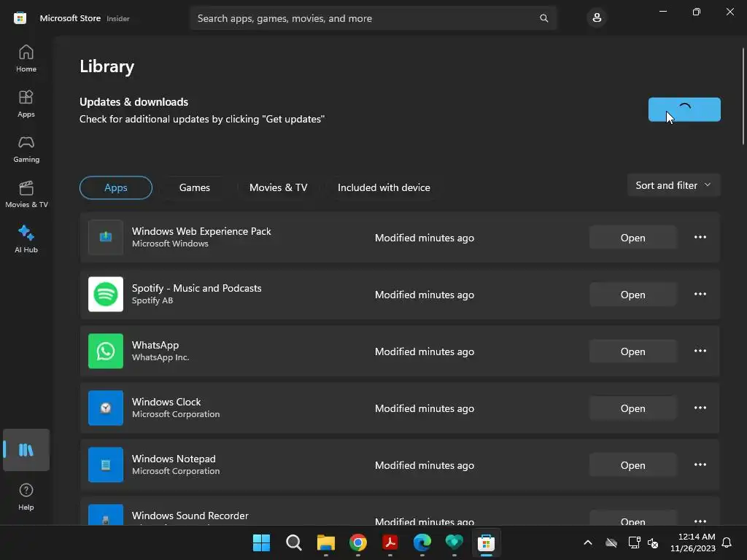Viewport: 747px width, 560px height.
Task: Open the user profile account icon
Action: [x=597, y=18]
